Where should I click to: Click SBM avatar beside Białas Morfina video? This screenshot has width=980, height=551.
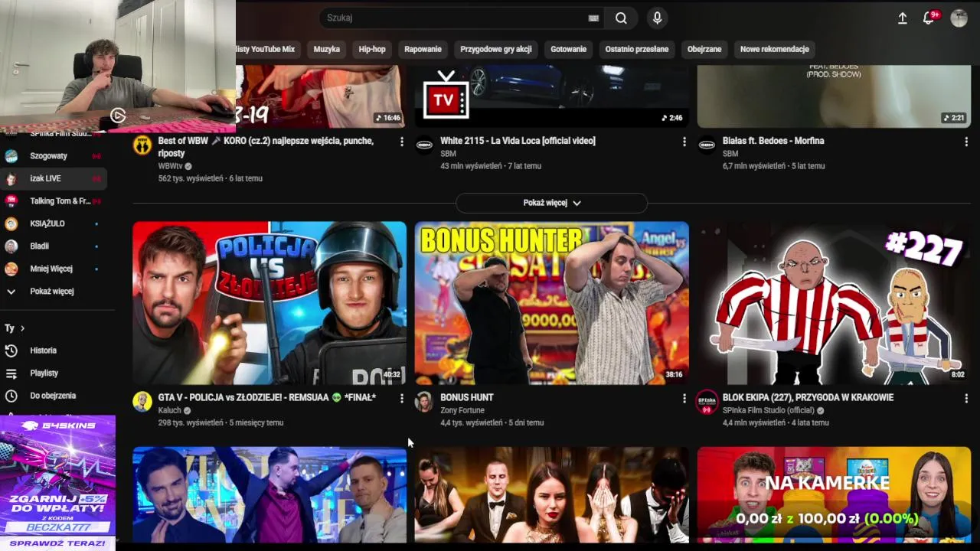coord(707,145)
